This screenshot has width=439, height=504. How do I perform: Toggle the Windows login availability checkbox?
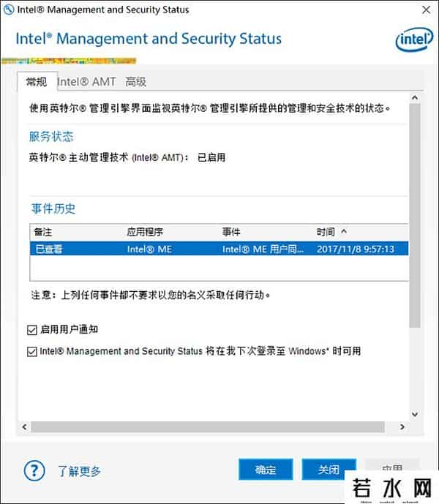click(31, 352)
